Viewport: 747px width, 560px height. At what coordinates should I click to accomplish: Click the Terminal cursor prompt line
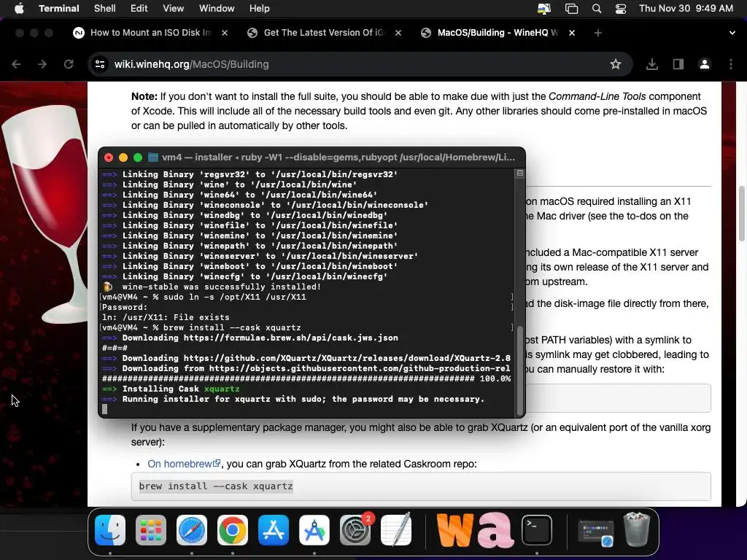coord(105,409)
